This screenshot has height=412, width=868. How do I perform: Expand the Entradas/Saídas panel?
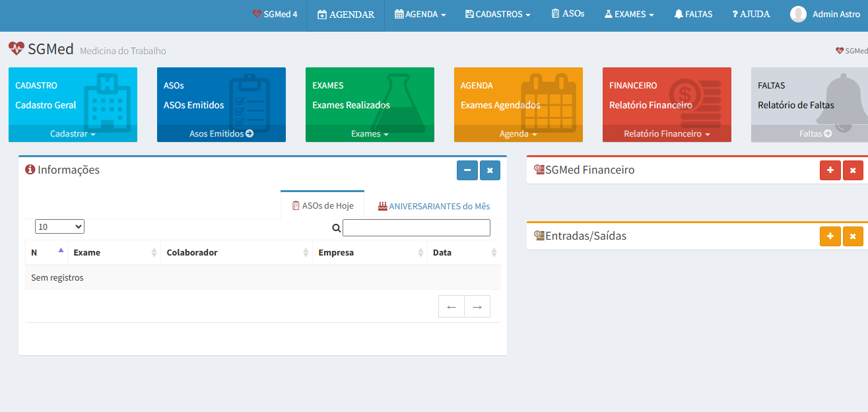(x=830, y=236)
